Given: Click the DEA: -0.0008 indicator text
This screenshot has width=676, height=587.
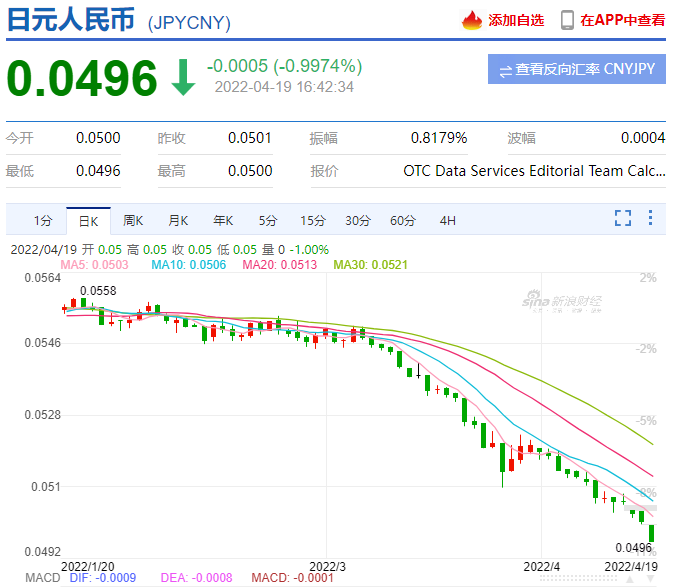Looking at the screenshot, I should (197, 578).
